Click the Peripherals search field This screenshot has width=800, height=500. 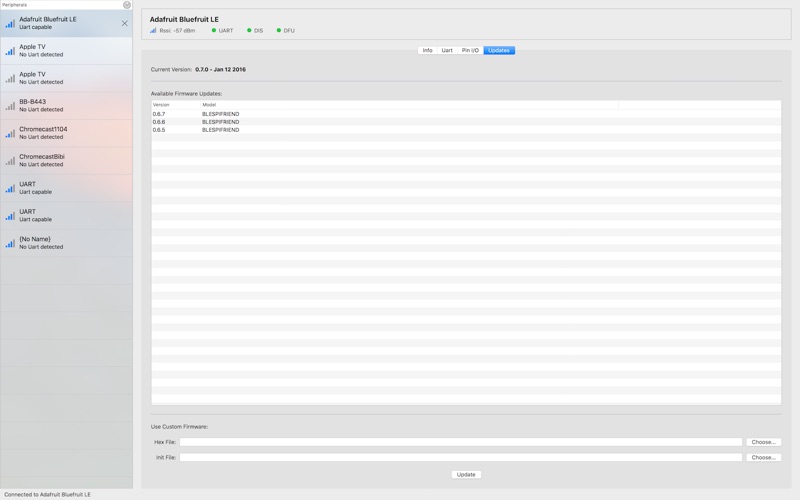pos(61,5)
